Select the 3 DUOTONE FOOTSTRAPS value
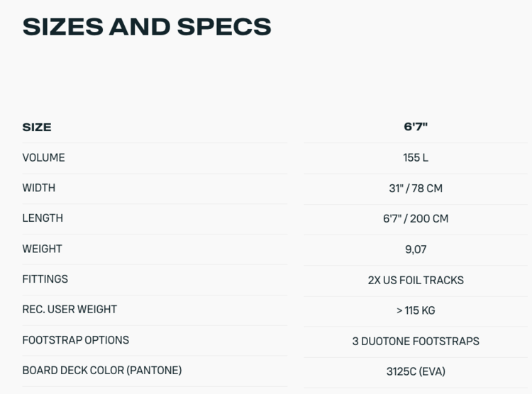This screenshot has width=532, height=394. (416, 341)
